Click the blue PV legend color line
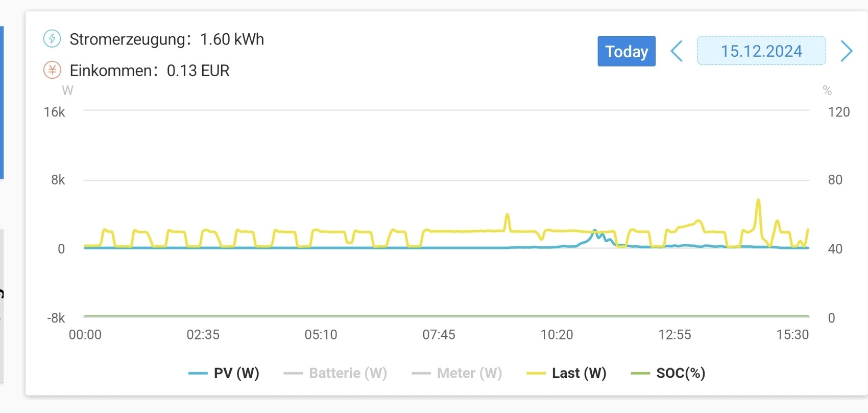 [x=198, y=373]
